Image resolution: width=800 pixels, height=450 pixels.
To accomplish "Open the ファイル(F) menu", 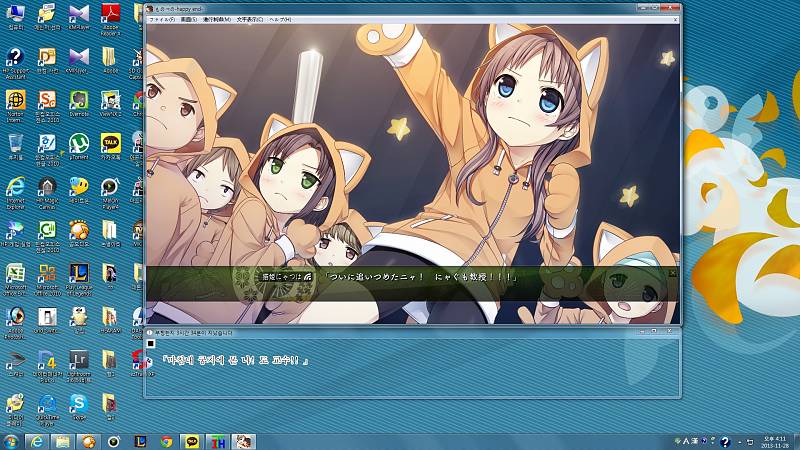I will pos(161,19).
